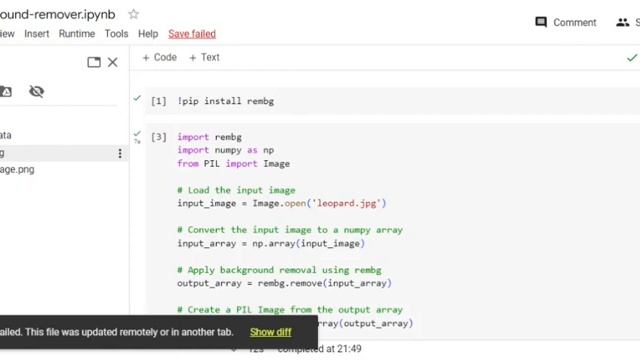Open the Insert menu

pos(36,34)
